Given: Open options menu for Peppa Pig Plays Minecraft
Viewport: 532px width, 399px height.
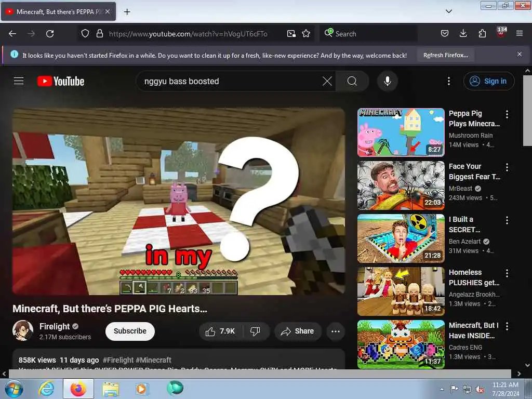Looking at the screenshot, I should (x=507, y=114).
